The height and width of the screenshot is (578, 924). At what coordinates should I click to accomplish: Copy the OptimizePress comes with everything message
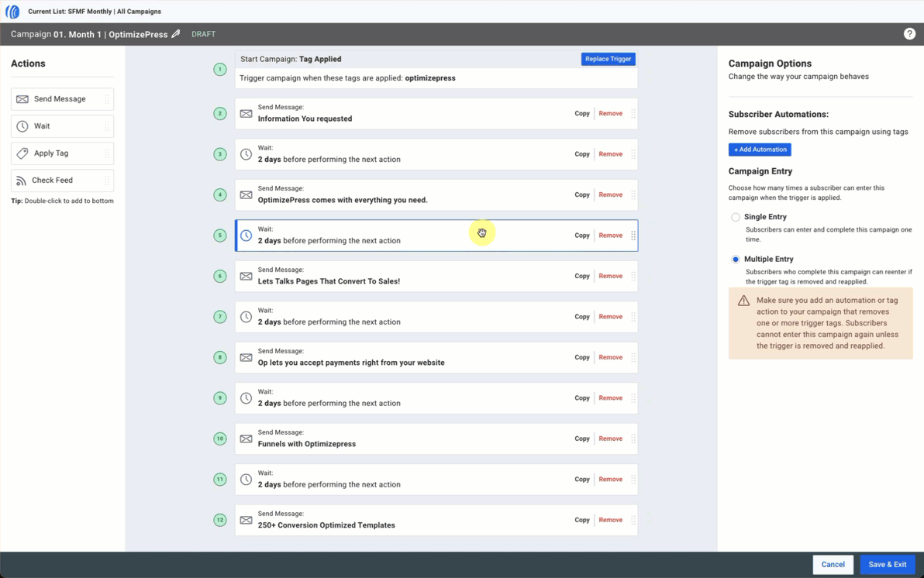[581, 194]
